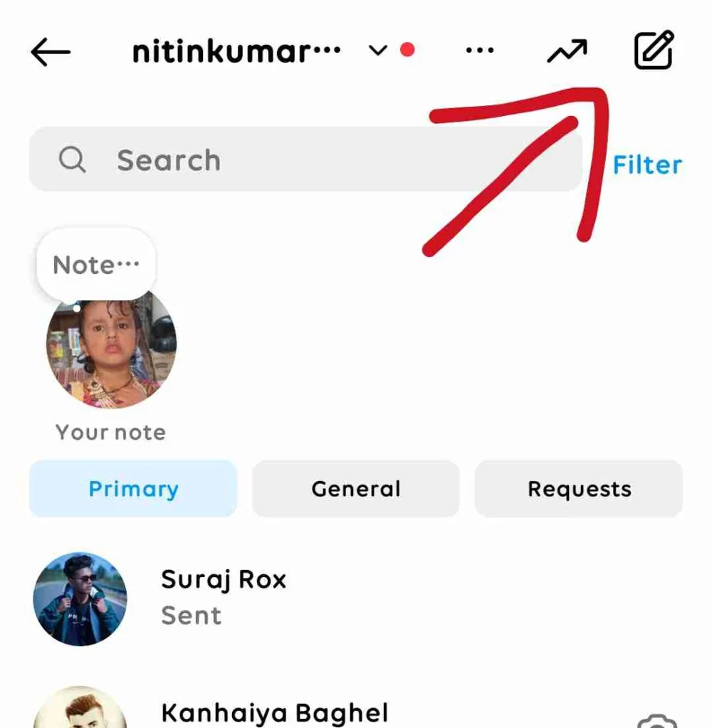Open Suraj Rox profile picture

[80, 598]
